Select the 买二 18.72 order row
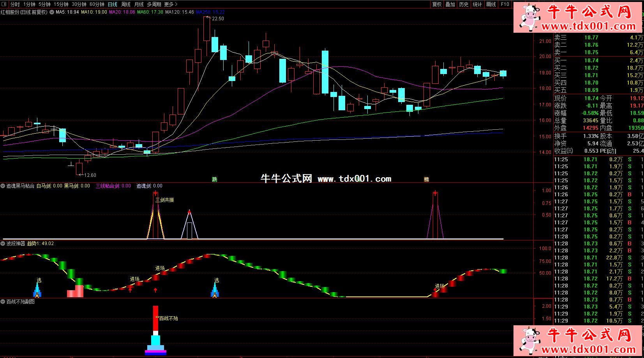644x358 pixels. pyautogui.click(x=598, y=68)
